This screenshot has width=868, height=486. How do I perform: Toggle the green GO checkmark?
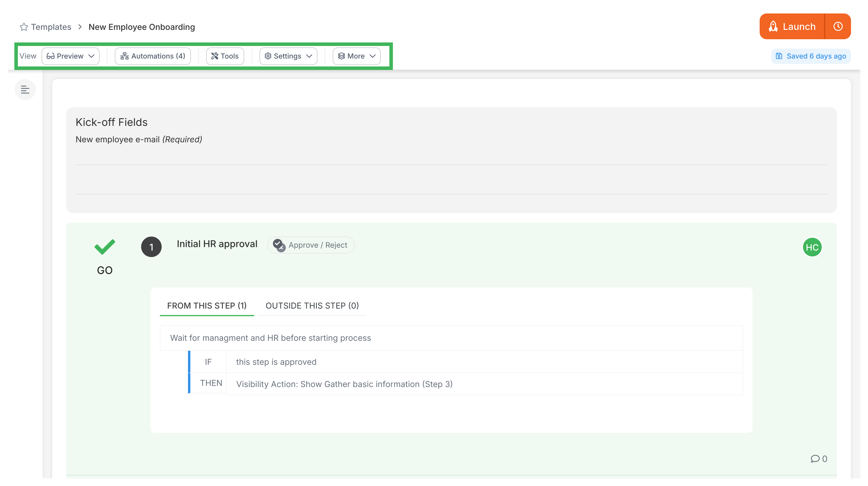click(x=105, y=247)
